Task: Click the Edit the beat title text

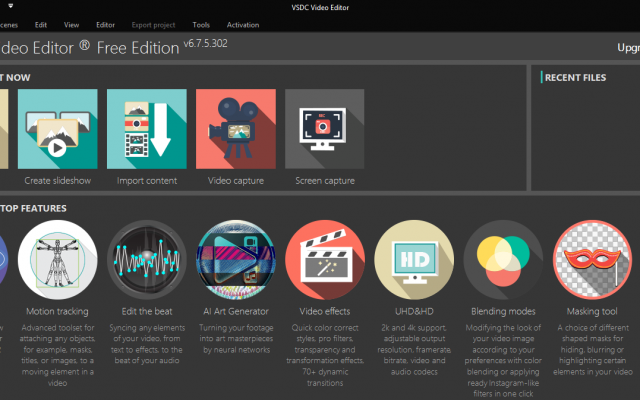Action: [147, 311]
